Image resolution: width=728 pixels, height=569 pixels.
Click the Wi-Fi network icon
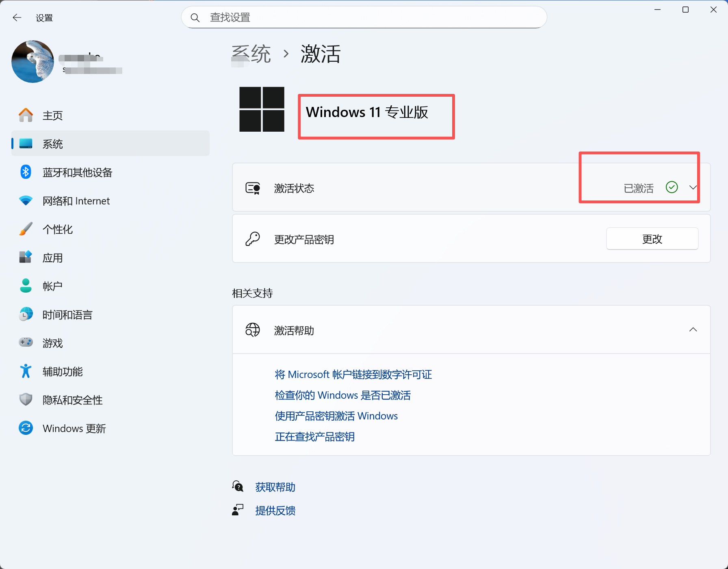[26, 201]
